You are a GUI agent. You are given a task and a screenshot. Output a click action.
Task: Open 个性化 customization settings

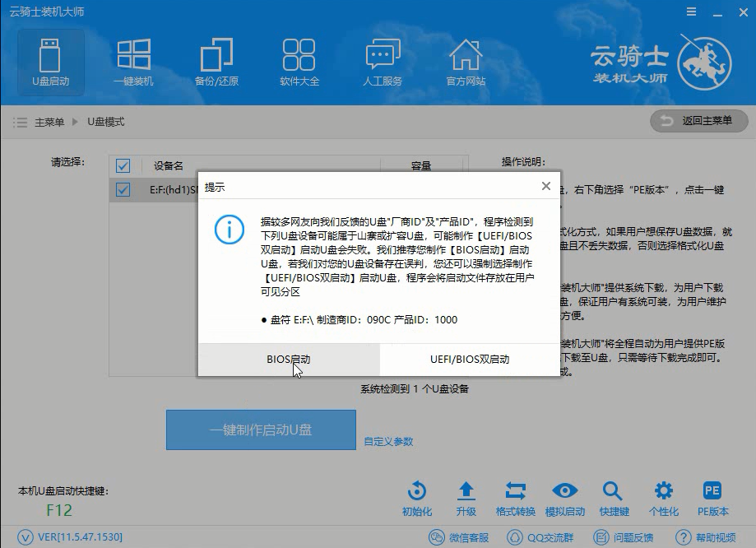tap(663, 491)
